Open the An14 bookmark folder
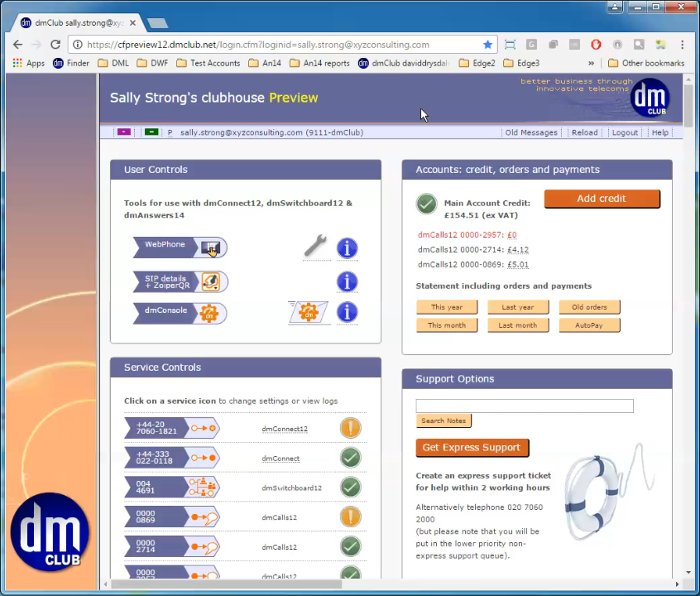Viewport: 700px width, 596px height. coord(265,63)
